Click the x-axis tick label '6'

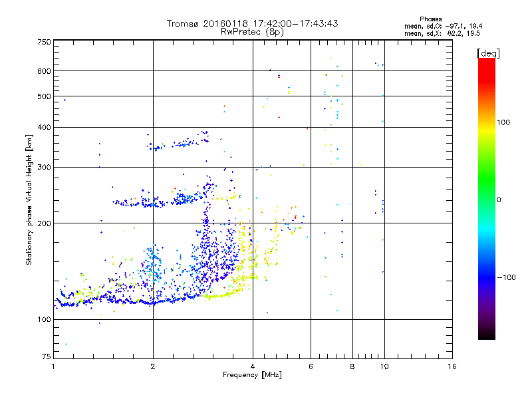pyautogui.click(x=311, y=366)
